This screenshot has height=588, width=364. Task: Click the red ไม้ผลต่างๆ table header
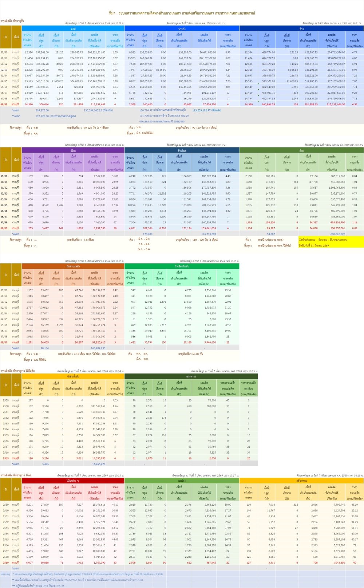coord(73,481)
